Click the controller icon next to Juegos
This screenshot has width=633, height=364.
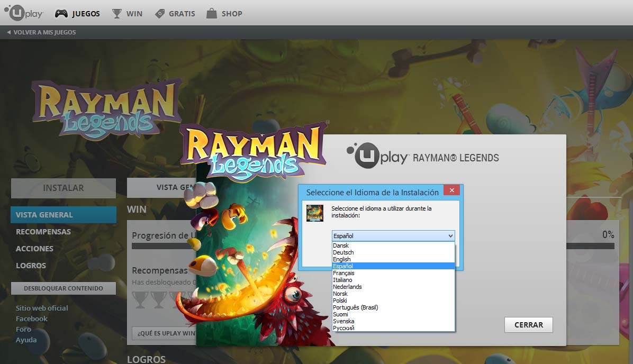(x=61, y=14)
